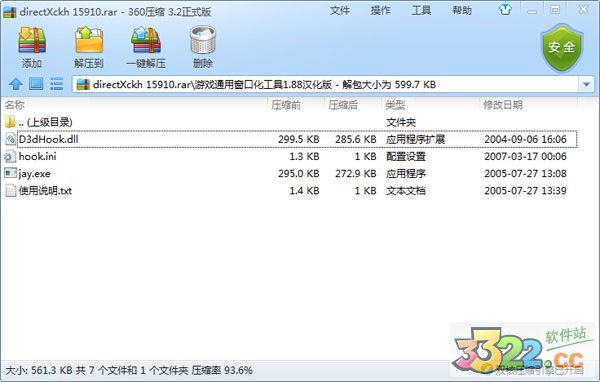Open the 工具 menu

[x=421, y=10]
